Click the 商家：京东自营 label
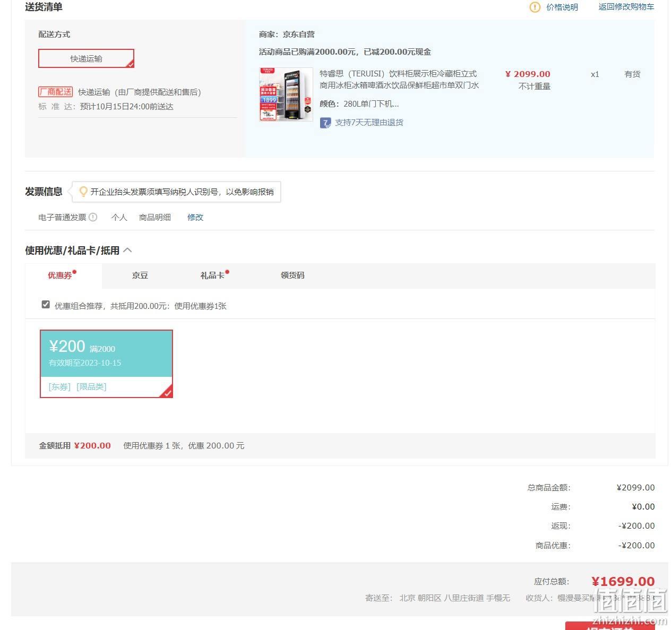672x630 pixels. (x=287, y=34)
